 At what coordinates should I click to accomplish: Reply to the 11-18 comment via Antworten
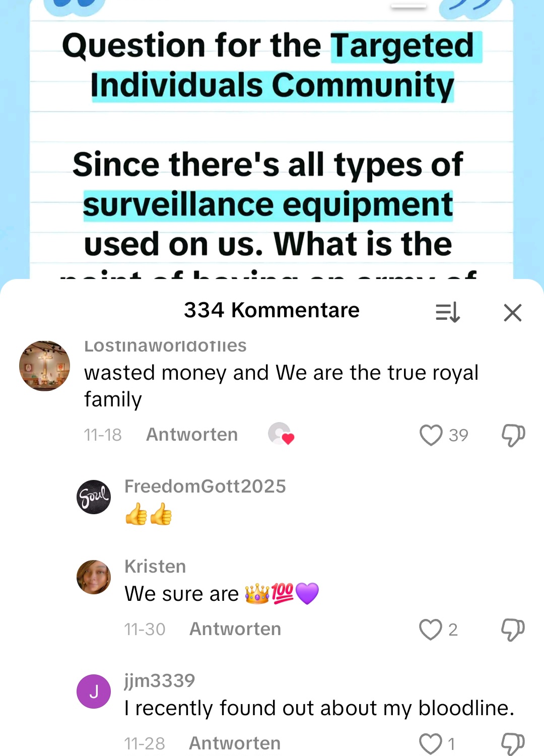(x=192, y=435)
